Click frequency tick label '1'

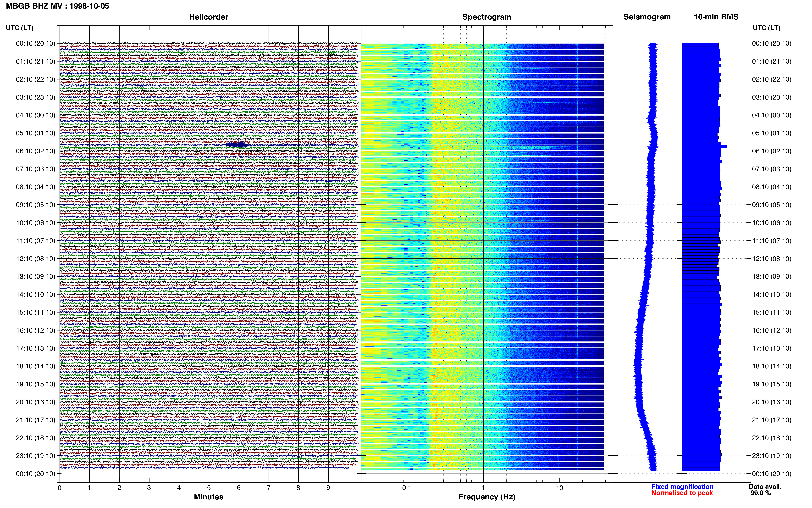[483, 488]
